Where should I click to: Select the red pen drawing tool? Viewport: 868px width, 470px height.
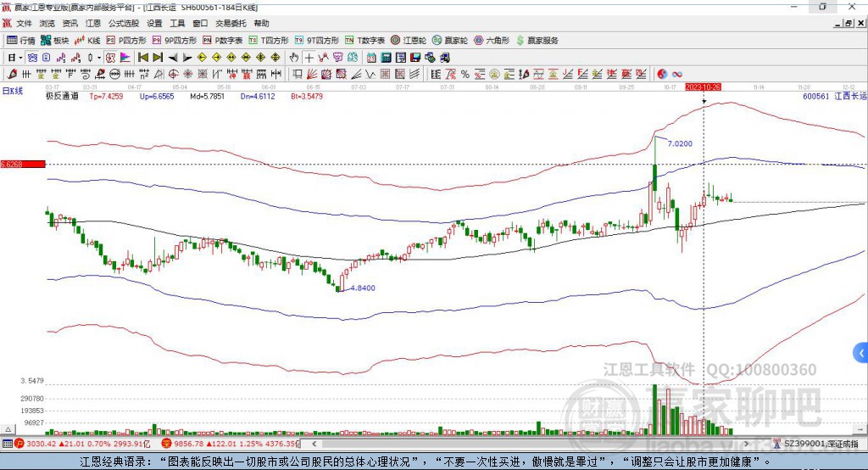12,75
